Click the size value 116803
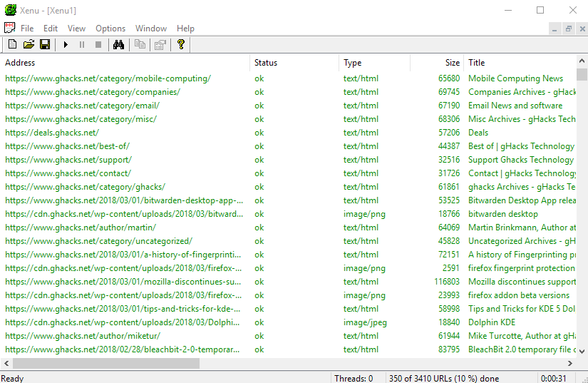The width and height of the screenshot is (588, 383). (x=447, y=281)
